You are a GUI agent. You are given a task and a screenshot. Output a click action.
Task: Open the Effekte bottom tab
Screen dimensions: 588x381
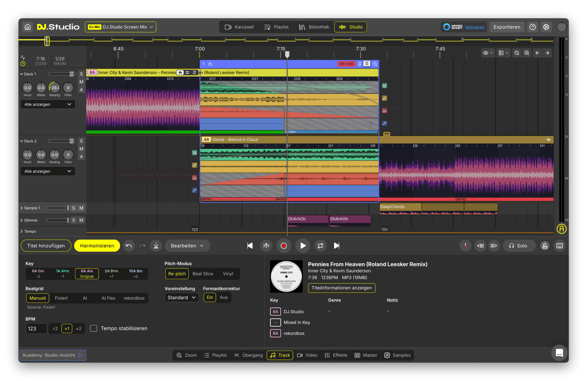(x=336, y=355)
